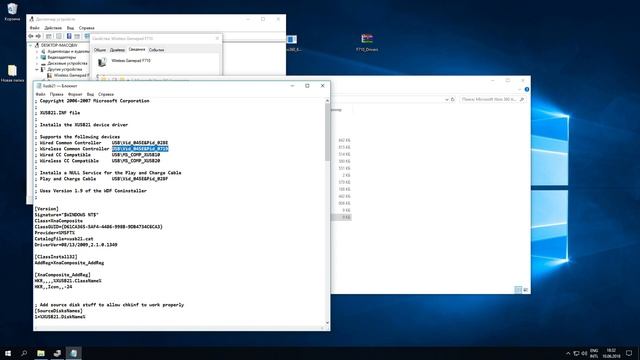This screenshot has height=360, width=640.
Task: Open Device Manager Действие menu
Action: click(53, 28)
